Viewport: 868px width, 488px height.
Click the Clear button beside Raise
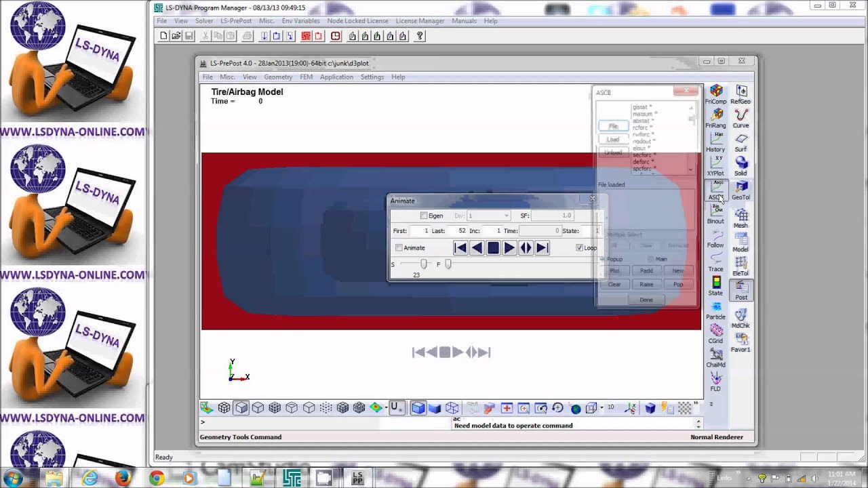tap(614, 285)
